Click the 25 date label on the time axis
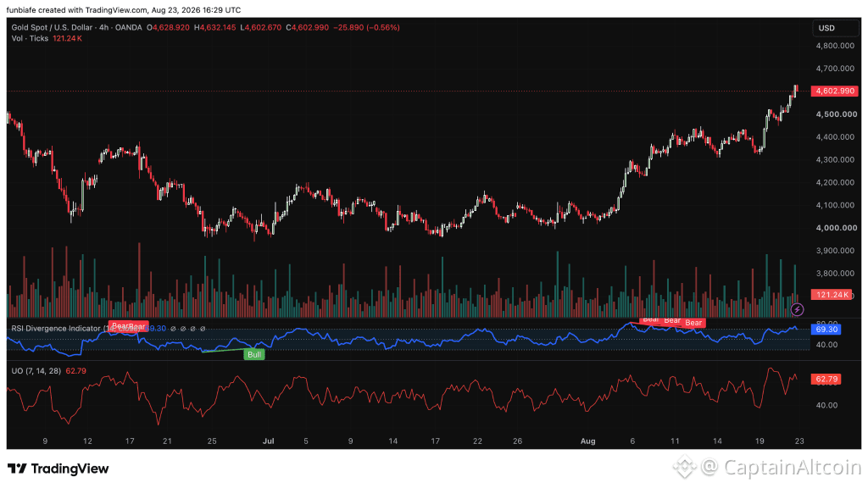Image resolution: width=868 pixels, height=488 pixels. click(x=212, y=441)
